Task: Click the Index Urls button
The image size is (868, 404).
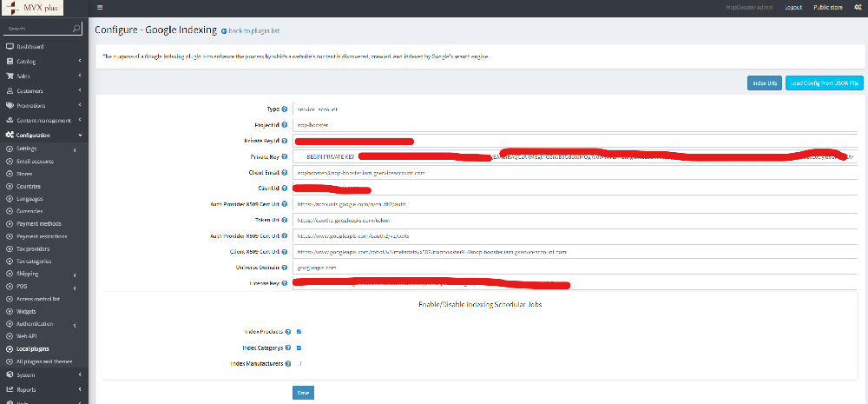Action: (765, 83)
